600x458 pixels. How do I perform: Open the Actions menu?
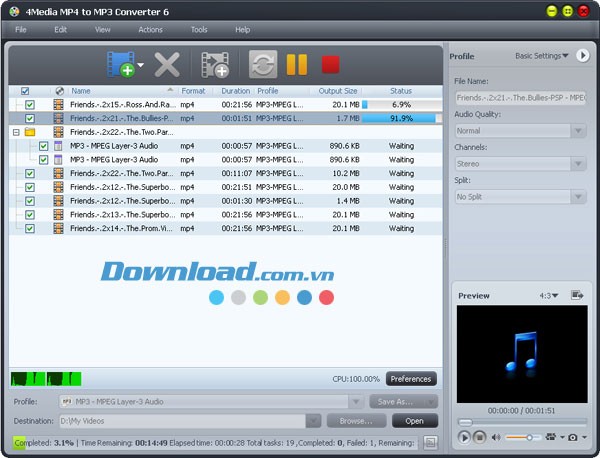click(150, 30)
